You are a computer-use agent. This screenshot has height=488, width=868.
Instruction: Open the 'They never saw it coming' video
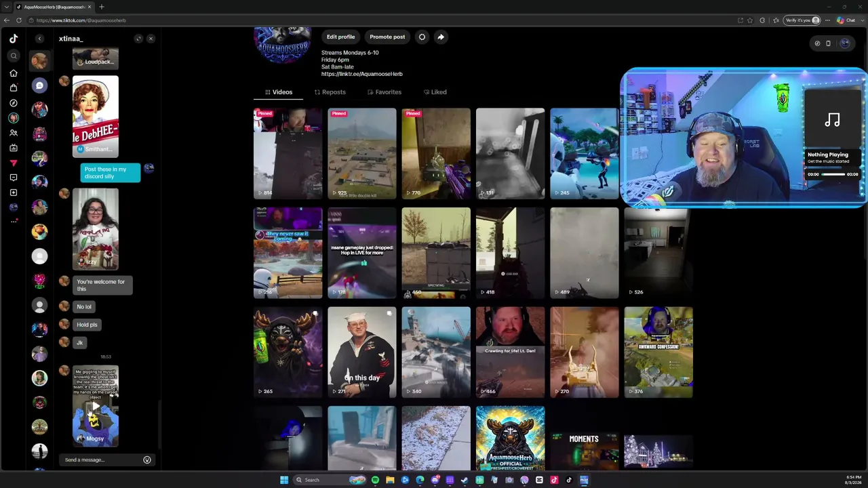pos(288,253)
